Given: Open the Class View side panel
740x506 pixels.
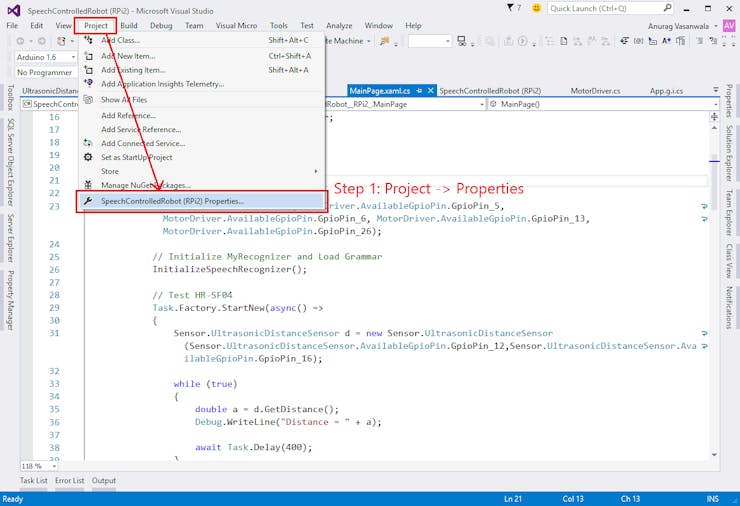Looking at the screenshot, I should pos(729,261).
